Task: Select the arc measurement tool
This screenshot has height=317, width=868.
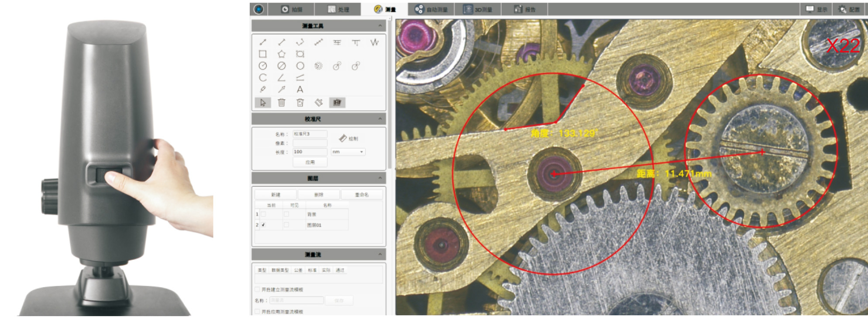Action: (263, 77)
